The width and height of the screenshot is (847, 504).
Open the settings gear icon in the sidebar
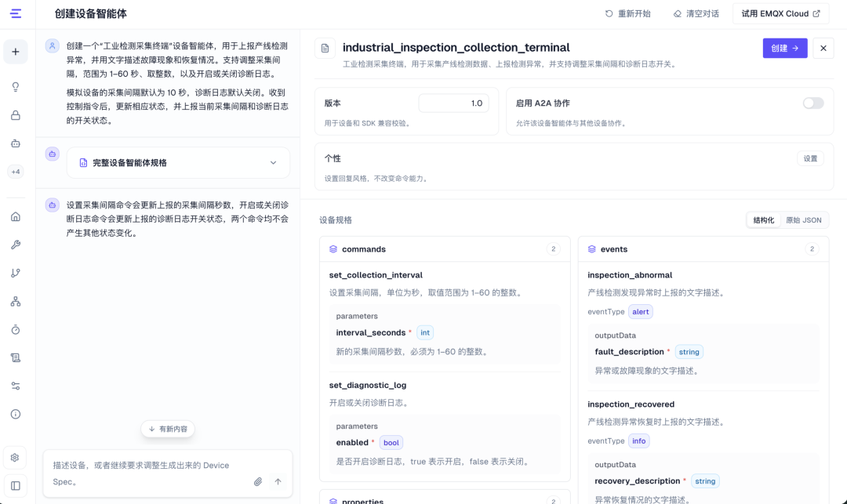tap(15, 458)
